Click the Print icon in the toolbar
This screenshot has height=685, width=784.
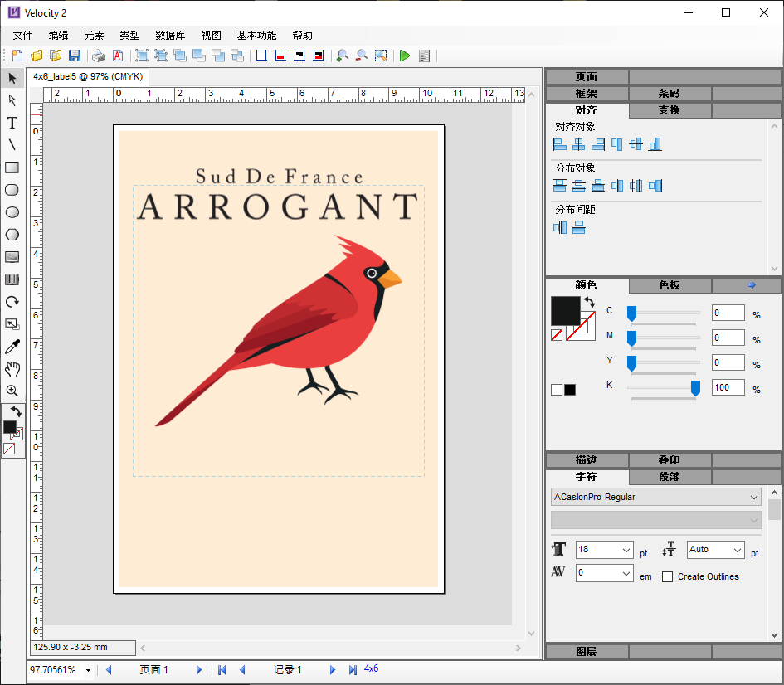click(x=99, y=56)
